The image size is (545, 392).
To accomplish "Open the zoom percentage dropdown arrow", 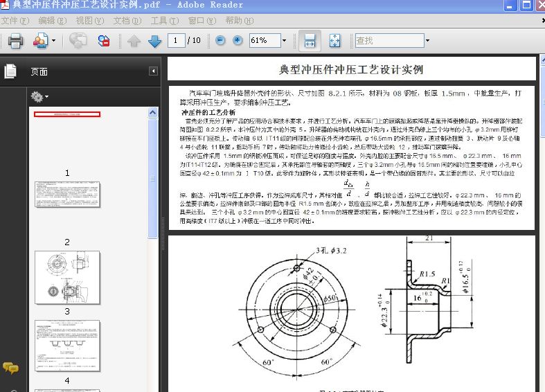I will click(x=285, y=41).
